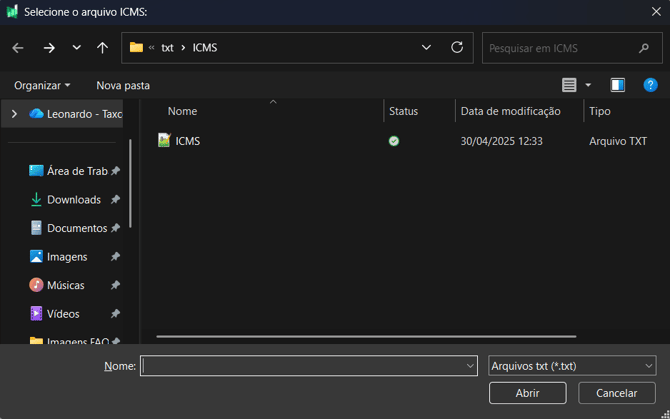The height and width of the screenshot is (419, 670).
Task: Click the Forward navigation arrow
Action: tap(49, 48)
